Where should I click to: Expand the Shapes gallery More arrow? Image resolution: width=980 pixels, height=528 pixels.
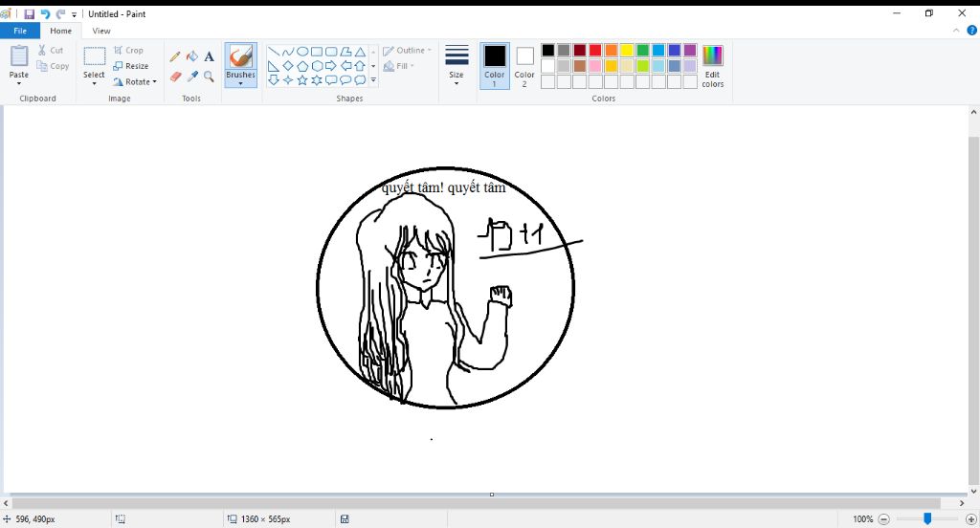[373, 80]
